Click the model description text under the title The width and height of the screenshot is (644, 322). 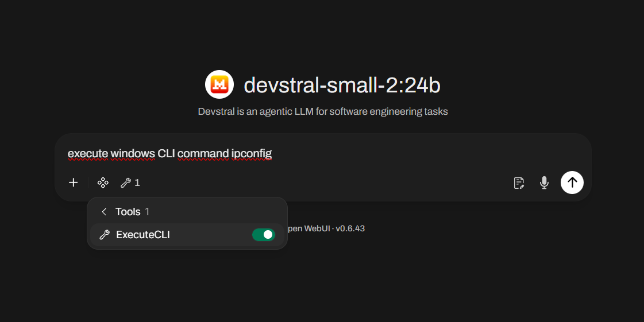(x=322, y=111)
